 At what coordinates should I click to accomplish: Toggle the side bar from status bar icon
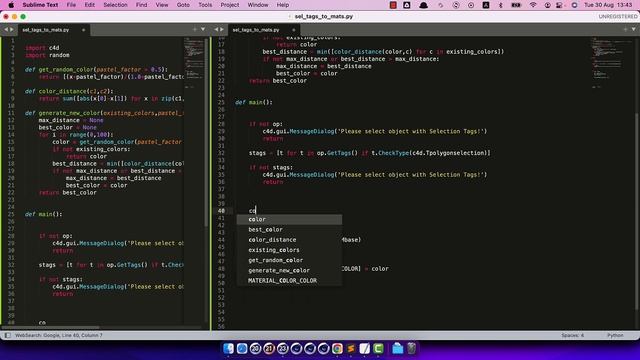[7, 335]
